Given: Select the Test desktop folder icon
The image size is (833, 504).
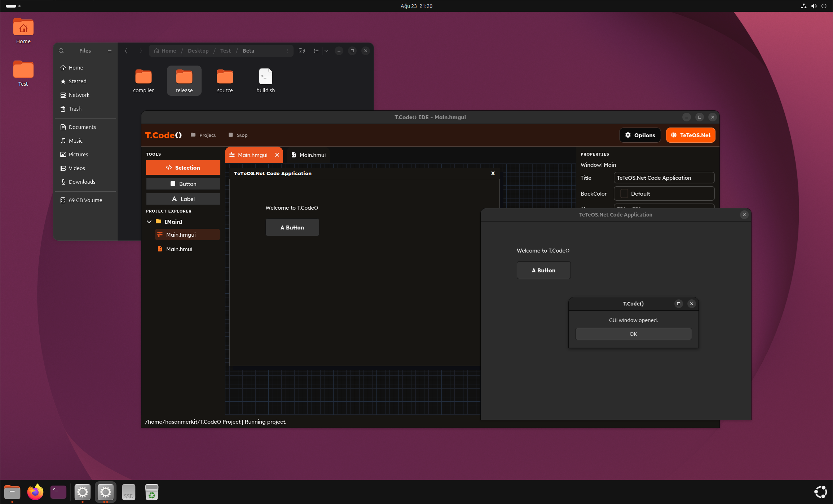Looking at the screenshot, I should click(23, 73).
